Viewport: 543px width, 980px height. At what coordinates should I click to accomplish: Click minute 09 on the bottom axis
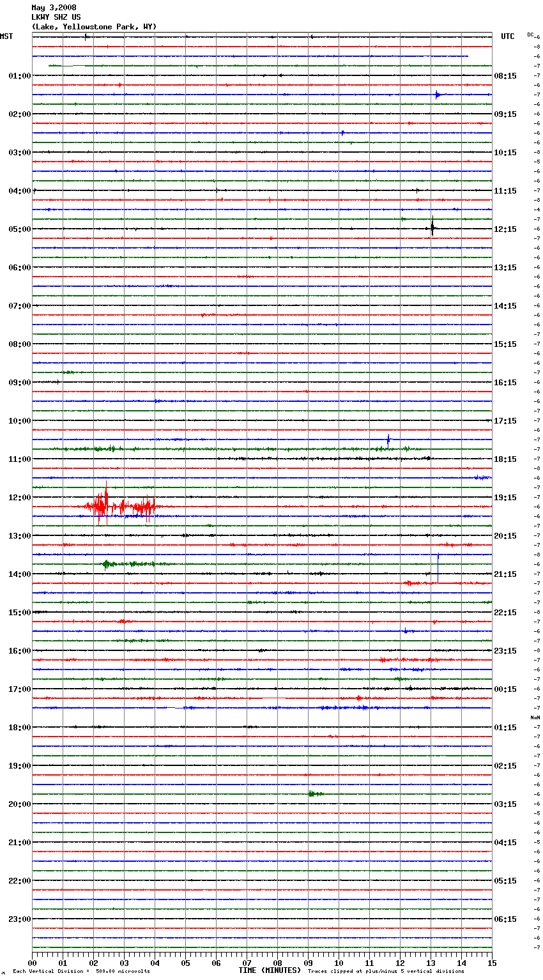coord(308,963)
